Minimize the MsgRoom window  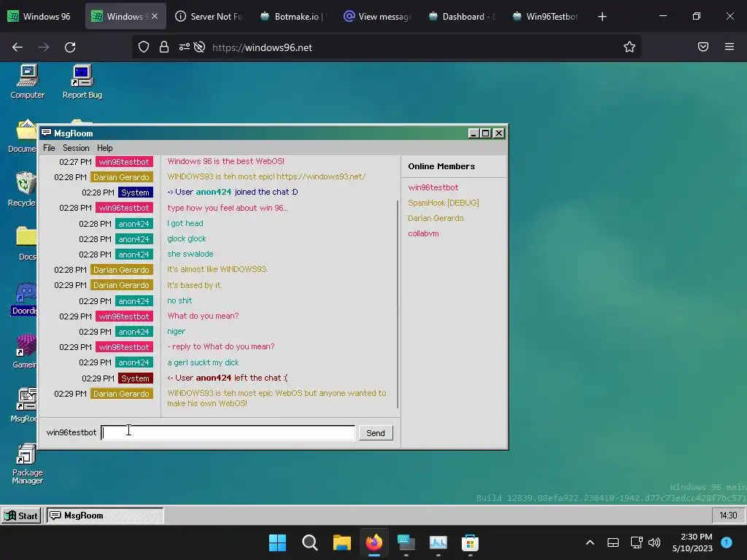click(x=473, y=133)
